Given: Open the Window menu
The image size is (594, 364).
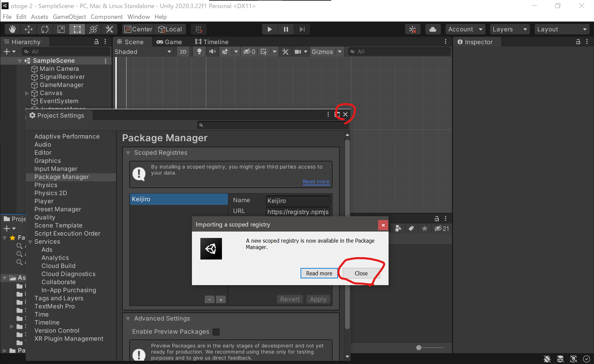Looking at the screenshot, I should [138, 17].
